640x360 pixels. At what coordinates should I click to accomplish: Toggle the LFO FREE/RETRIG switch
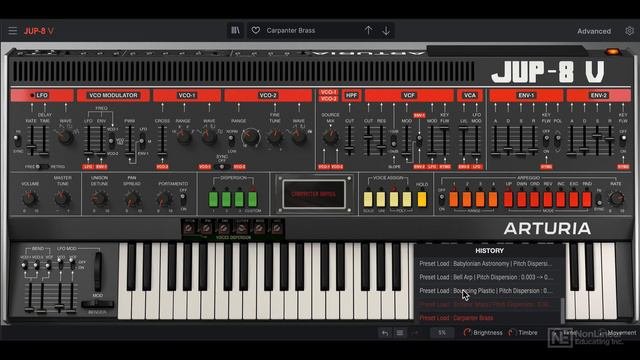pos(41,167)
